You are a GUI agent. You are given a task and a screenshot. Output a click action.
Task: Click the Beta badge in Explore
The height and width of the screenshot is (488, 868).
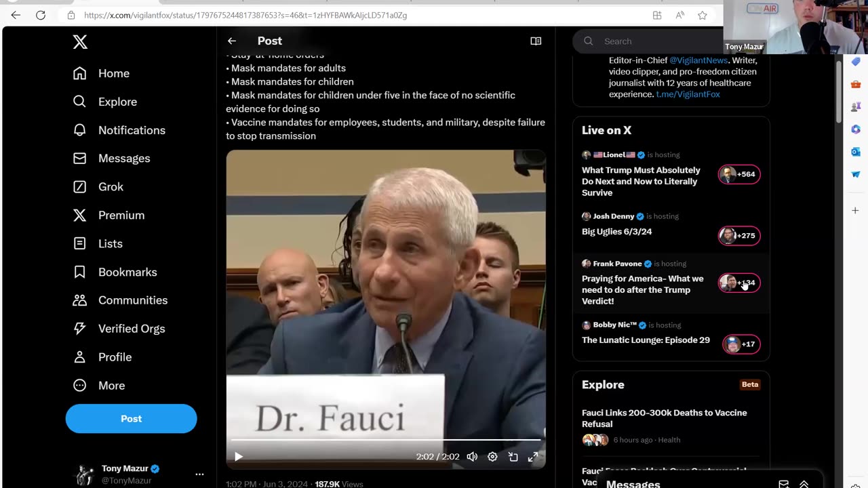(750, 384)
